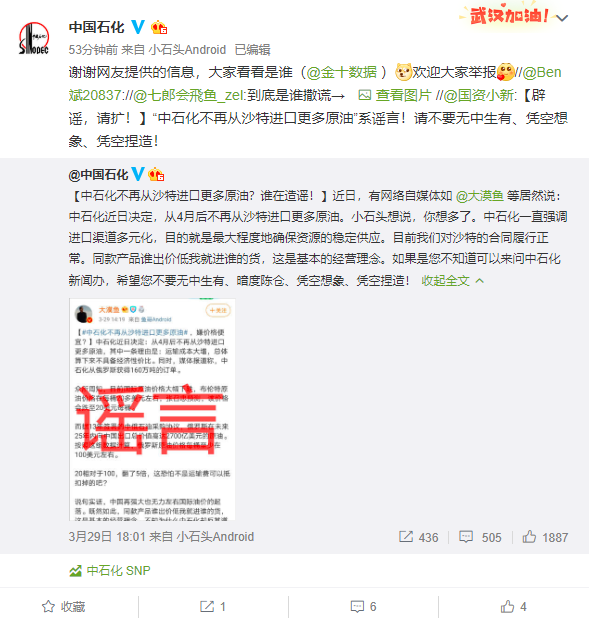The height and width of the screenshot is (621, 589).
Task: Toggle 收藏 favorite star
Action: (63, 607)
